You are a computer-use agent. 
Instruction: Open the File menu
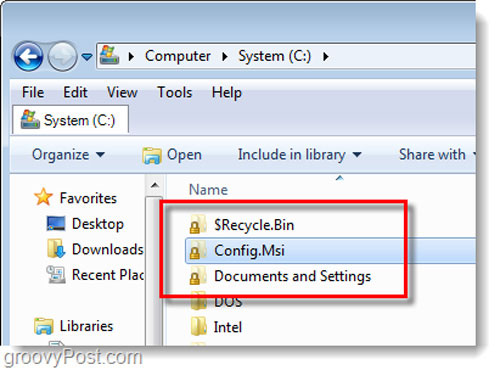tap(33, 92)
